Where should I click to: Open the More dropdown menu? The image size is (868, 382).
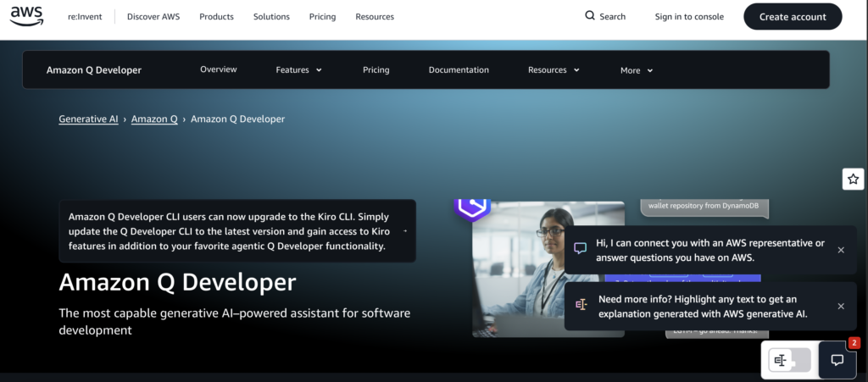[637, 70]
